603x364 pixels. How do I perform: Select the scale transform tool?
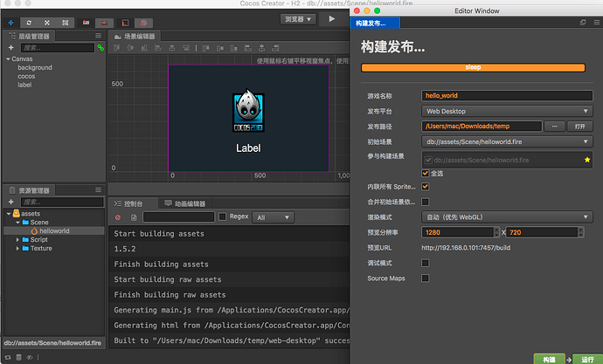(x=48, y=21)
